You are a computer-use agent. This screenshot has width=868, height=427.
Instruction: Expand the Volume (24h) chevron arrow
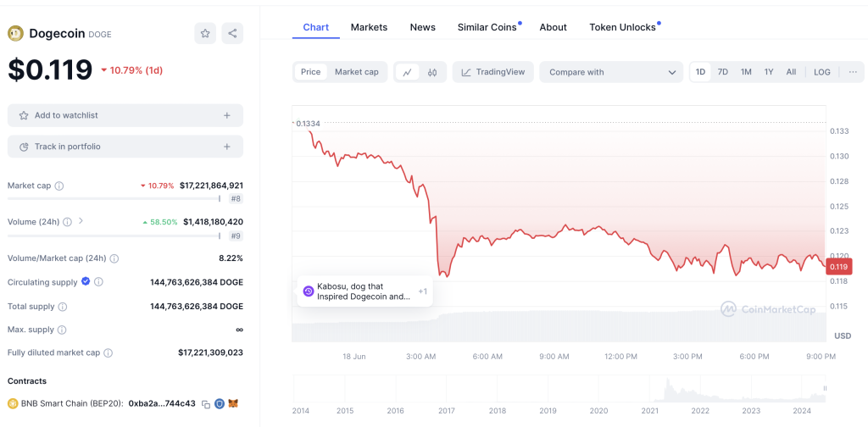click(81, 220)
